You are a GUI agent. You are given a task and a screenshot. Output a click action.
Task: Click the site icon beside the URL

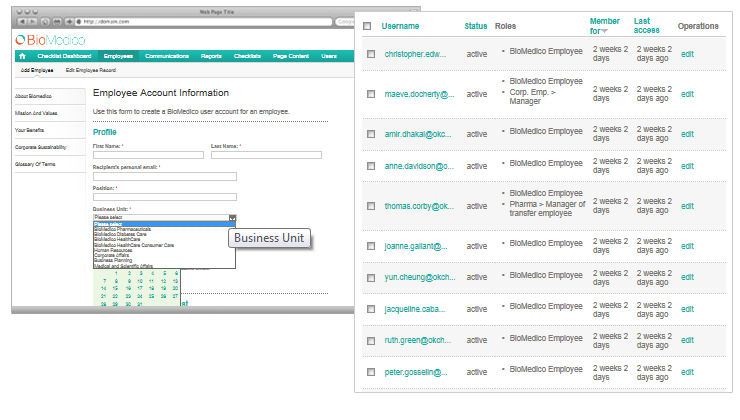point(79,22)
